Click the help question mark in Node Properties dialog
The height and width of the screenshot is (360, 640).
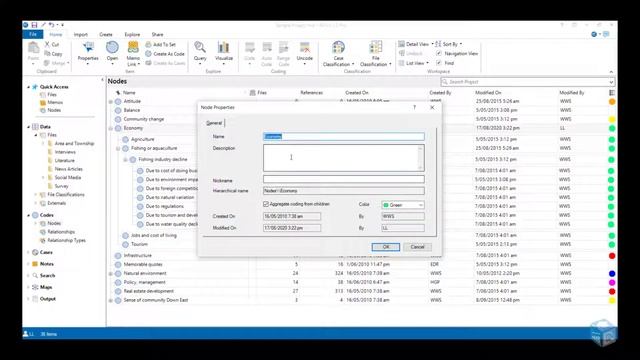tap(414, 107)
